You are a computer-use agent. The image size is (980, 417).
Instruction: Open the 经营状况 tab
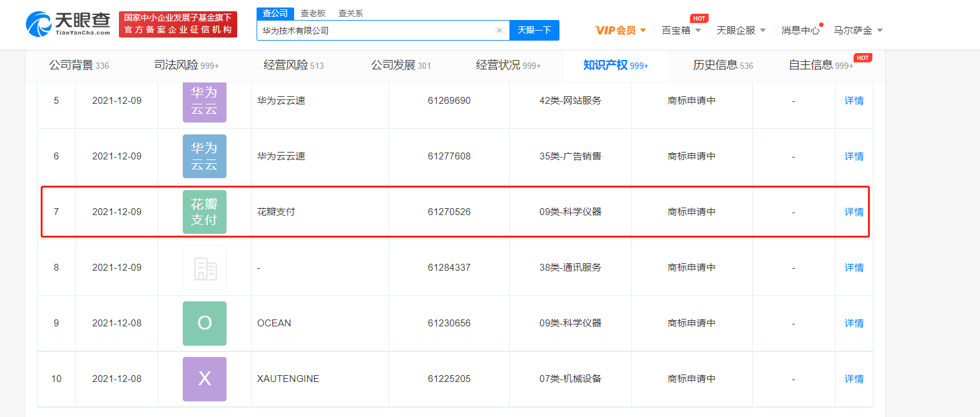(x=508, y=65)
